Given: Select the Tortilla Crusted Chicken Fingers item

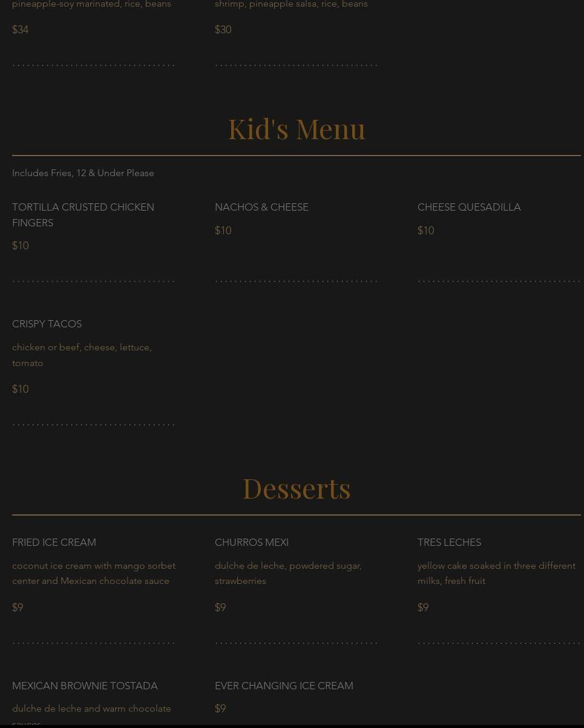Looking at the screenshot, I should coord(83,215).
